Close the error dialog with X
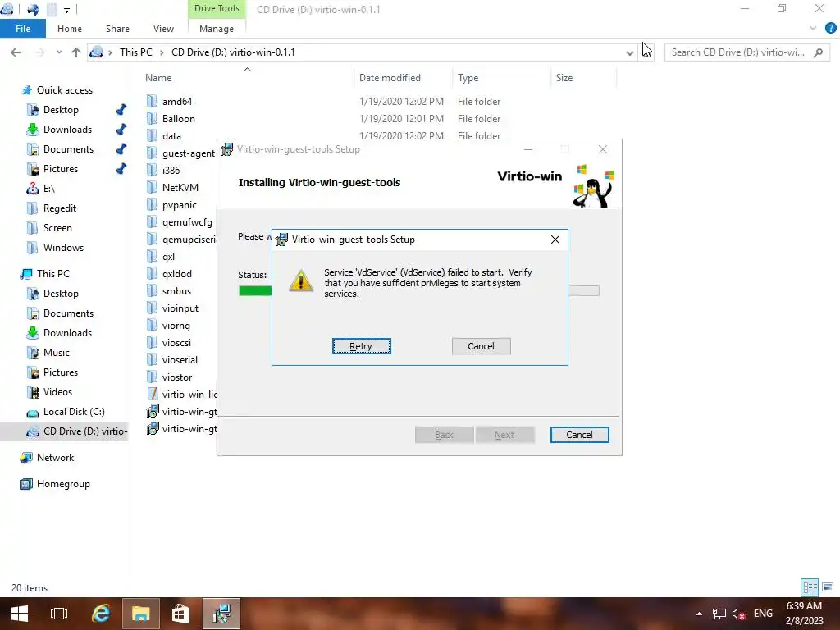The width and height of the screenshot is (840, 630). coord(555,240)
